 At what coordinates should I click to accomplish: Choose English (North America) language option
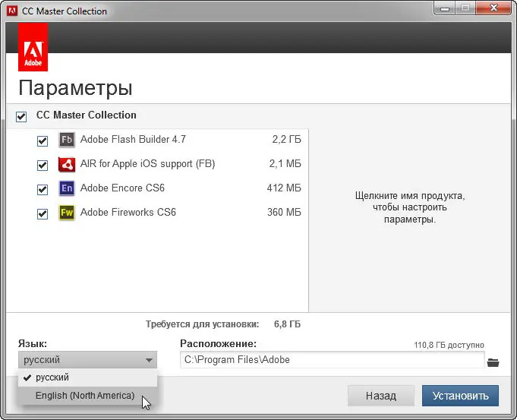(x=87, y=396)
